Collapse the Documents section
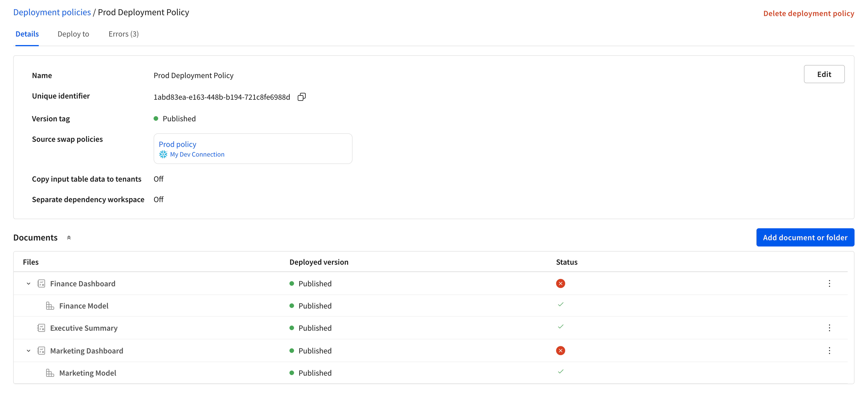This screenshot has height=400, width=868. [69, 238]
